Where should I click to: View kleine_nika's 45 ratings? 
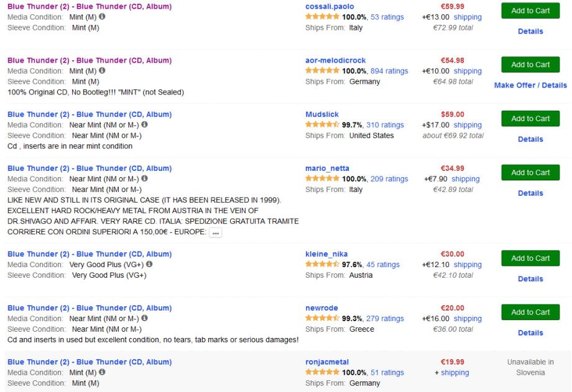(x=385, y=265)
